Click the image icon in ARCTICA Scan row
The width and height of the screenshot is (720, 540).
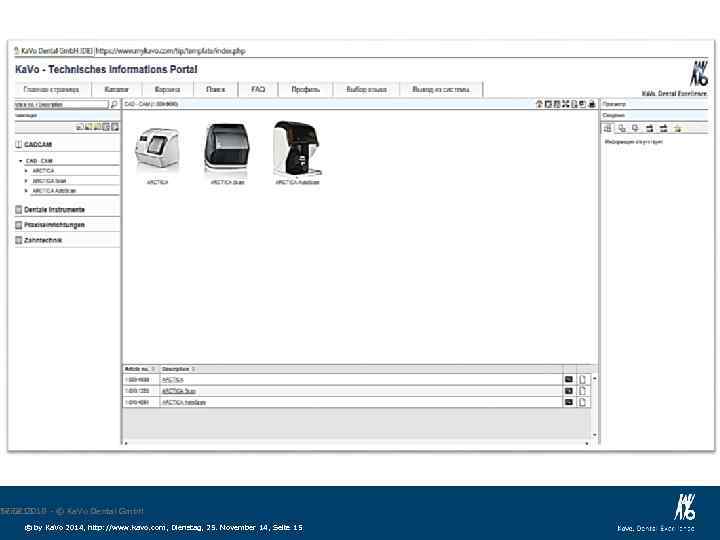tap(569, 391)
